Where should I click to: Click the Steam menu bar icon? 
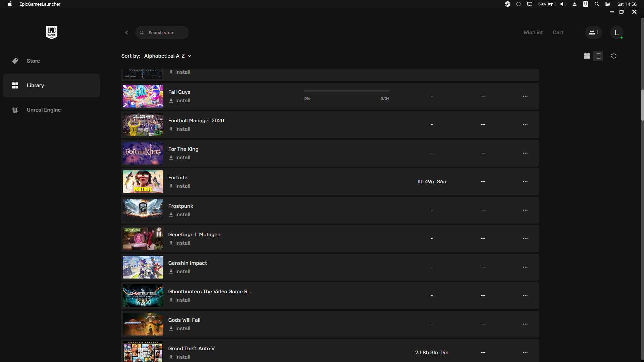[507, 4]
